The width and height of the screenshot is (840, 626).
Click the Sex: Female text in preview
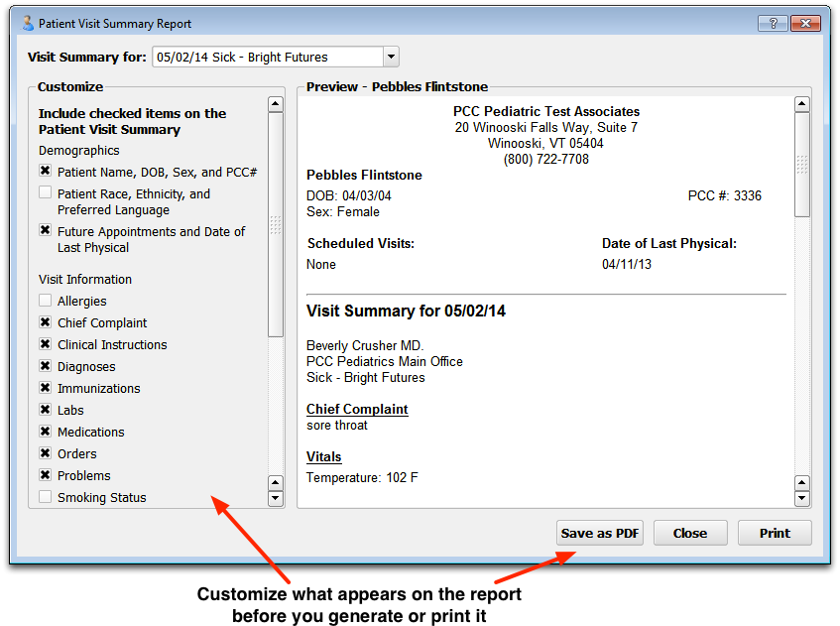343,211
